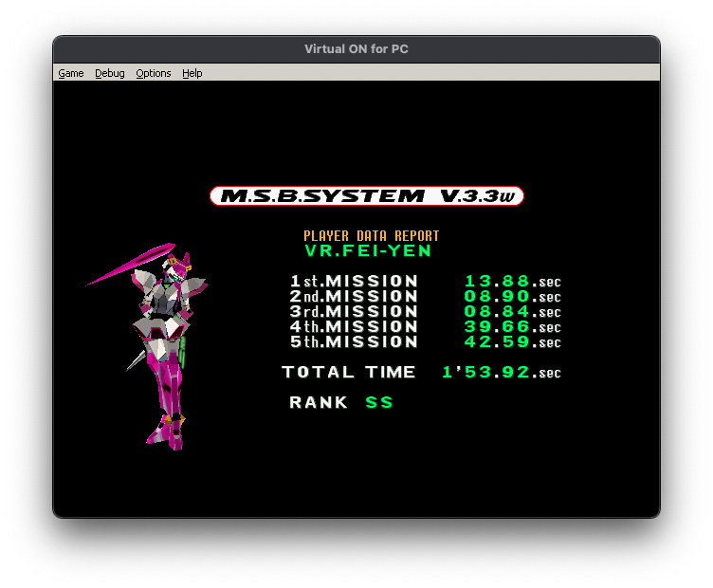This screenshot has width=713, height=588.
Task: Click the Fei-Yen robot character model
Action: 148,346
